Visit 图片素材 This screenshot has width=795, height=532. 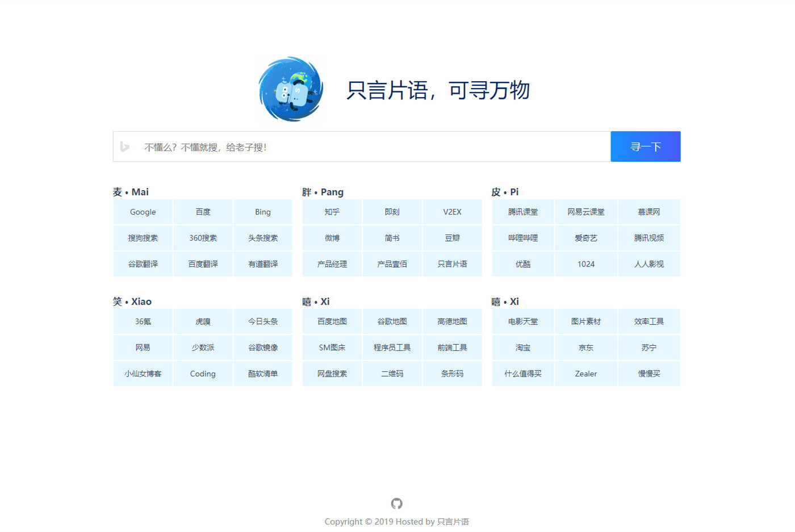click(586, 321)
